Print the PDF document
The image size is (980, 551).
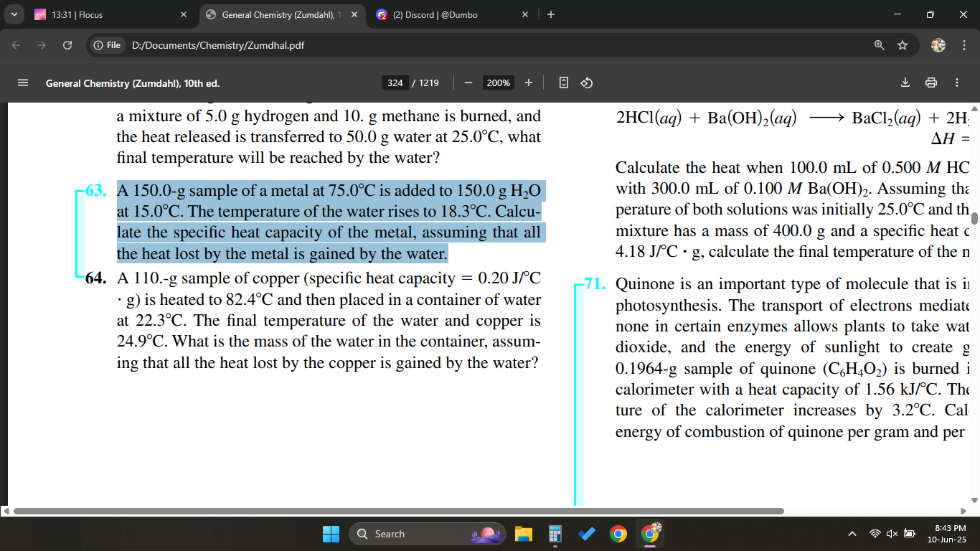click(931, 83)
